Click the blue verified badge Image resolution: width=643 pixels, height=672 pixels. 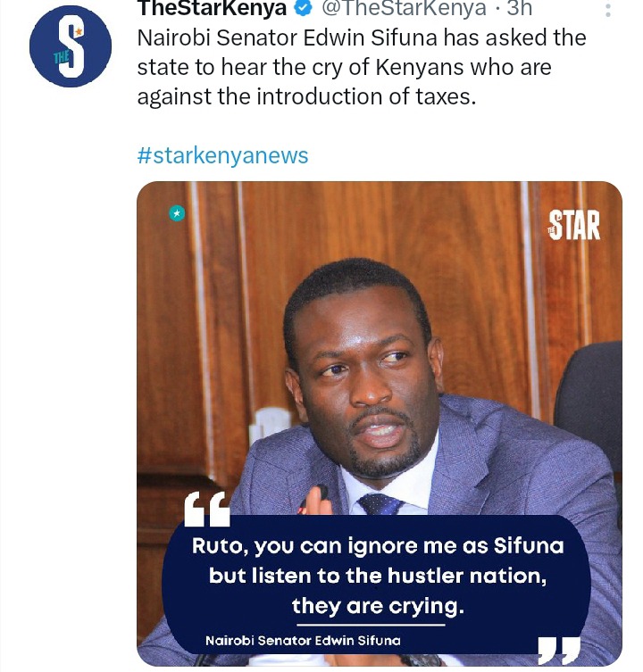(x=304, y=8)
